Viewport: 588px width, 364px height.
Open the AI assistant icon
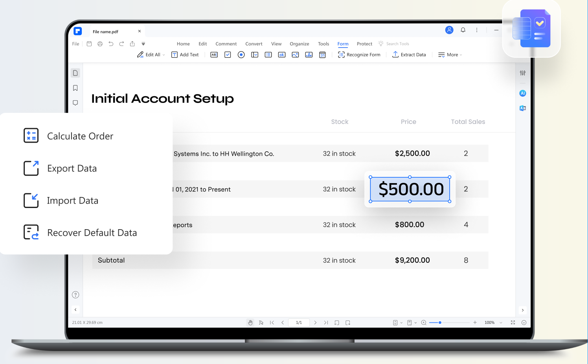523,93
